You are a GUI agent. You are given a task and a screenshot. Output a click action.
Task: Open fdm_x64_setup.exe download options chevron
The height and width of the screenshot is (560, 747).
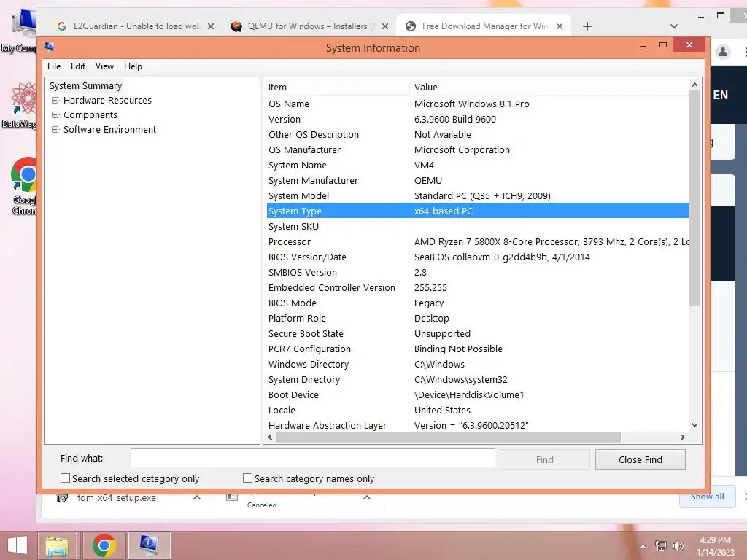(x=197, y=497)
